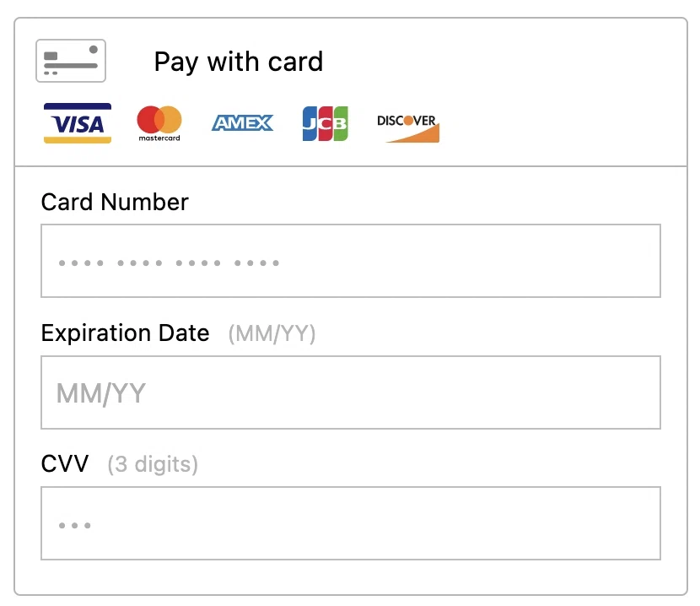This screenshot has height=606, width=700.
Task: Click the "Expiration Date" label text
Action: [125, 333]
